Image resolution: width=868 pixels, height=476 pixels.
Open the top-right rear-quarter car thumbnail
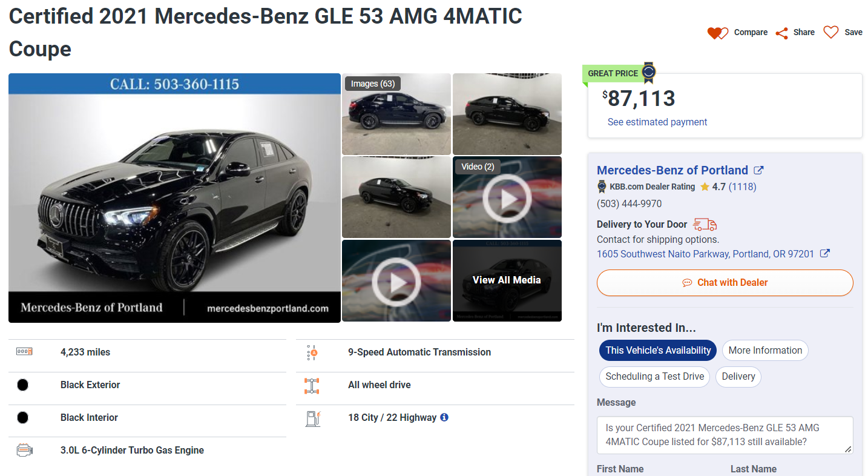507,114
